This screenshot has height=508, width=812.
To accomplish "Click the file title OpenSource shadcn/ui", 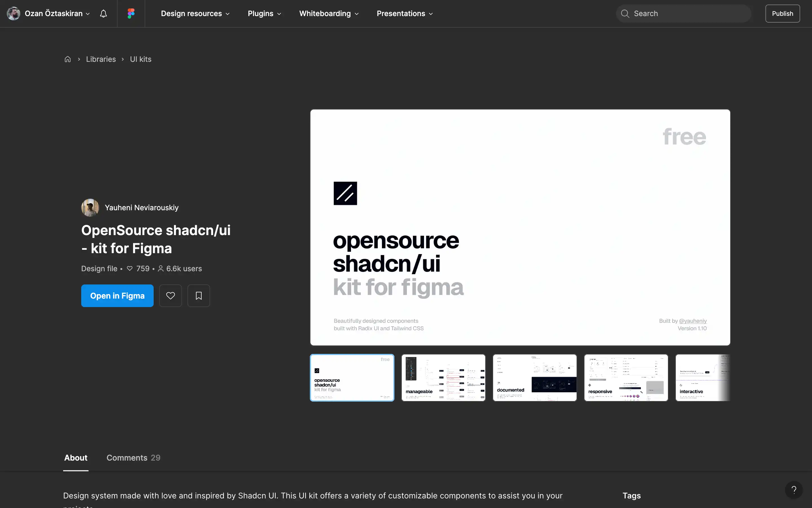I will click(156, 239).
